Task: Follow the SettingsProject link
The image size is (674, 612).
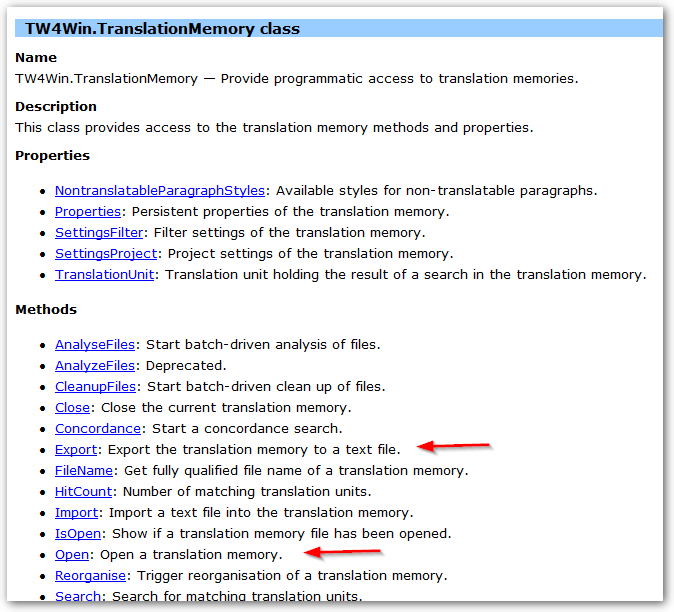Action: (x=106, y=254)
